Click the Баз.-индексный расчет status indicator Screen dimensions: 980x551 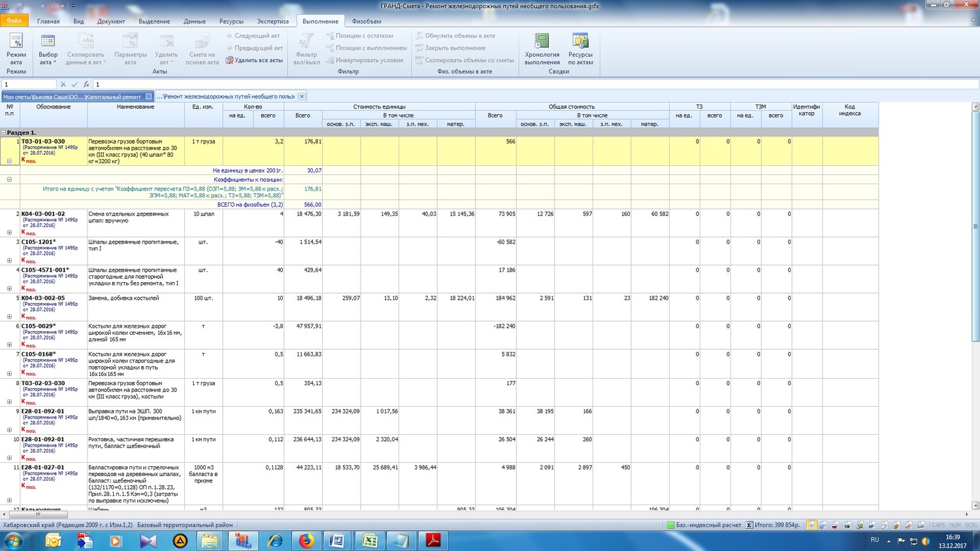[x=704, y=525]
